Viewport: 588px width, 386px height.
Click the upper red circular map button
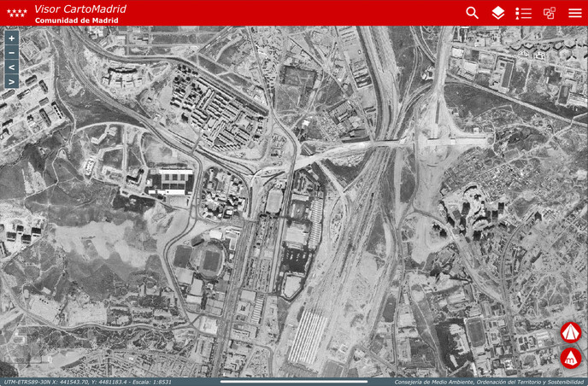[570, 332]
